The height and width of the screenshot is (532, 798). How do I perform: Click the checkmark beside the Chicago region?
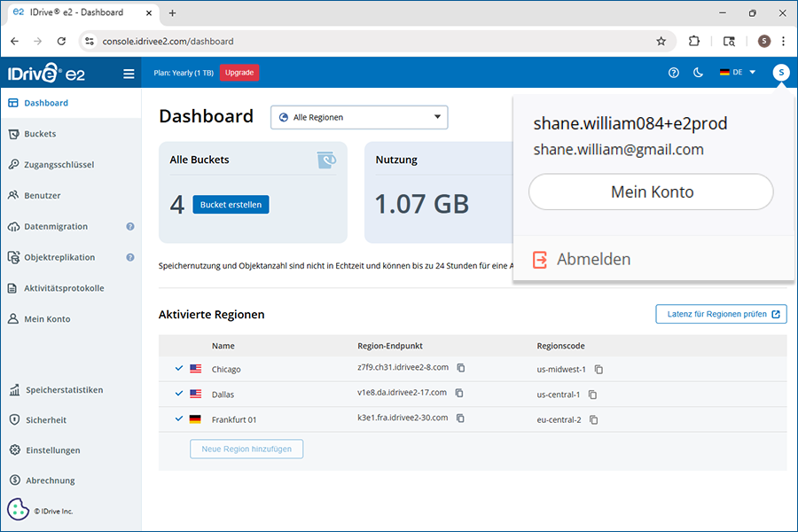(179, 369)
